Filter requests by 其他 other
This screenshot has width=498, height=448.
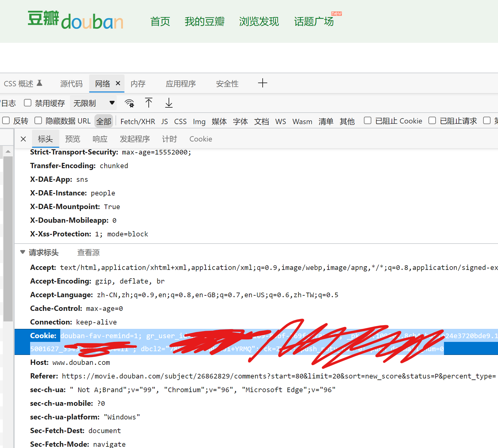(x=347, y=121)
